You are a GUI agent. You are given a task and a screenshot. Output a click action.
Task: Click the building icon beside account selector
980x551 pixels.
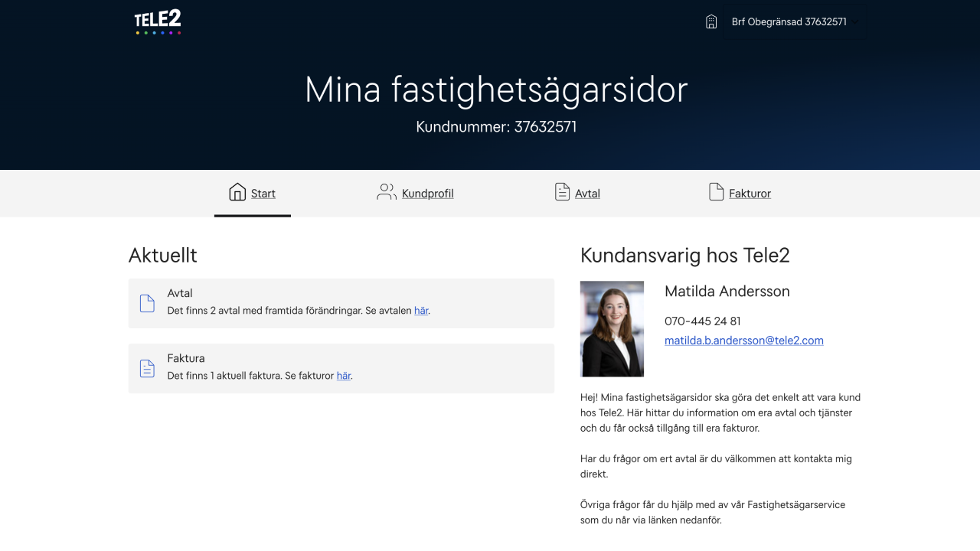coord(711,21)
